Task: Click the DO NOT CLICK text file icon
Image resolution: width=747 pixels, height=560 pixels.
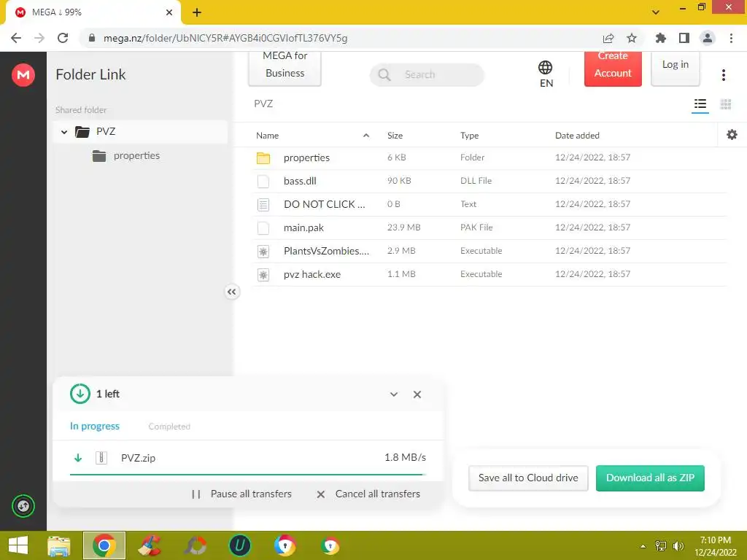Action: pos(263,204)
